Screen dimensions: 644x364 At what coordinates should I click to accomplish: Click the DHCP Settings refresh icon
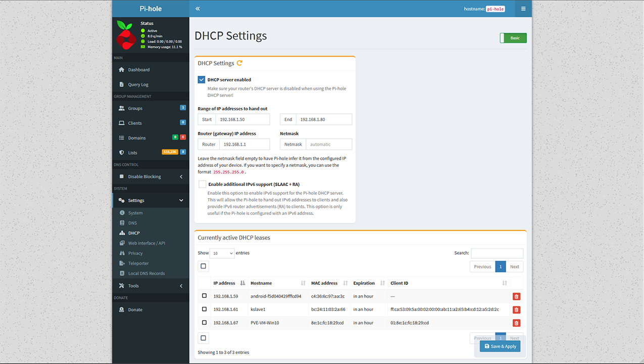(239, 63)
